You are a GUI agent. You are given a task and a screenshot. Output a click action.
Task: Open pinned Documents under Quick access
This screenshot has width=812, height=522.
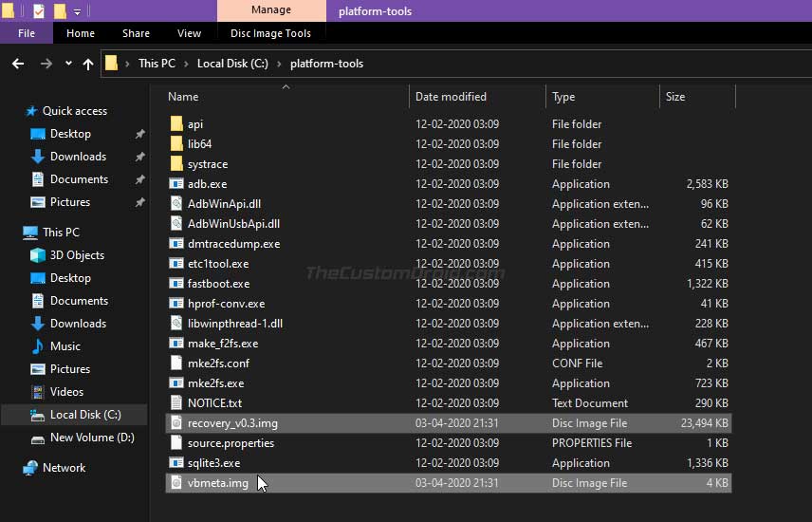tap(80, 179)
